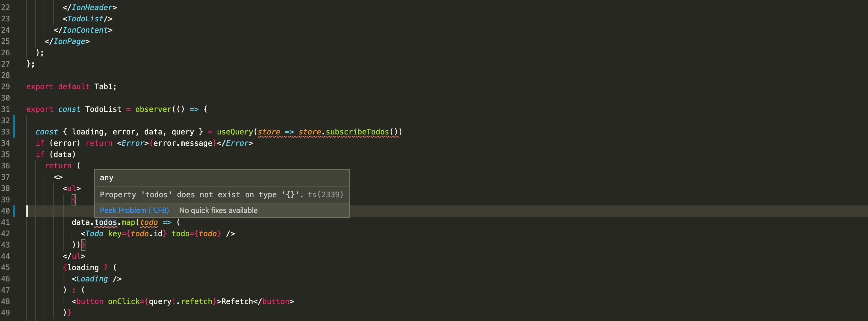
Task: Click 'Tab1' in export default line
Action: [103, 87]
